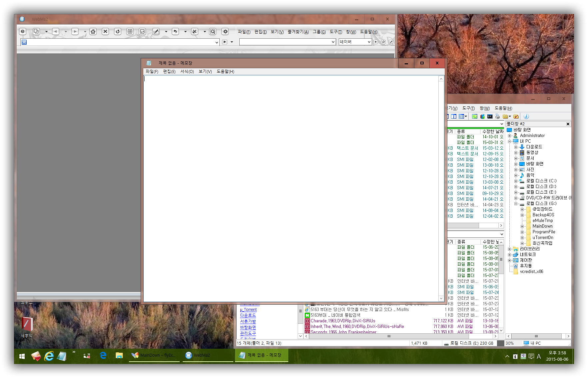Click the zoom magnifier icon in WebMa2 toolbar

(x=213, y=32)
